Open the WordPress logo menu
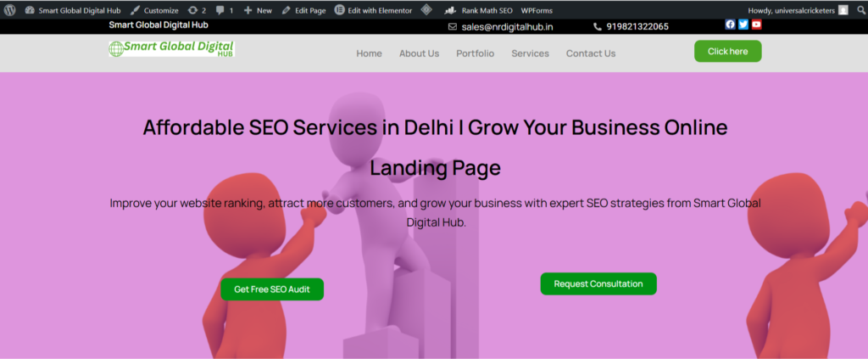This screenshot has height=359, width=868. point(9,10)
